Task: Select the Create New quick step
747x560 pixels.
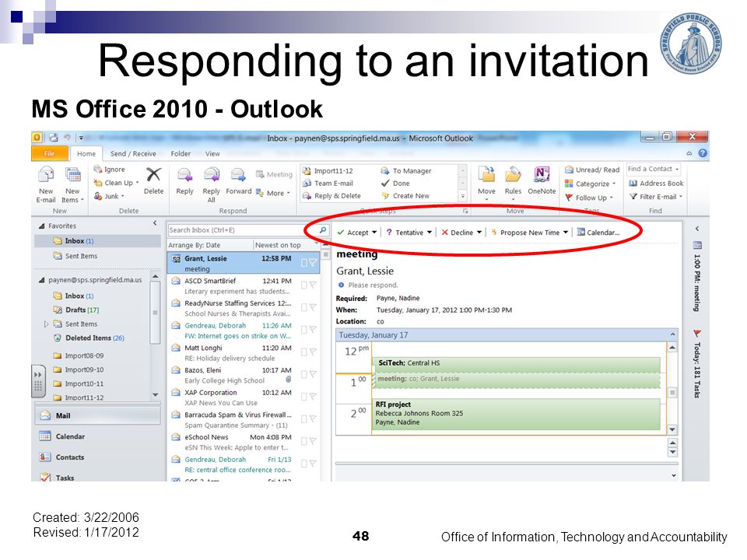Action: point(405,196)
